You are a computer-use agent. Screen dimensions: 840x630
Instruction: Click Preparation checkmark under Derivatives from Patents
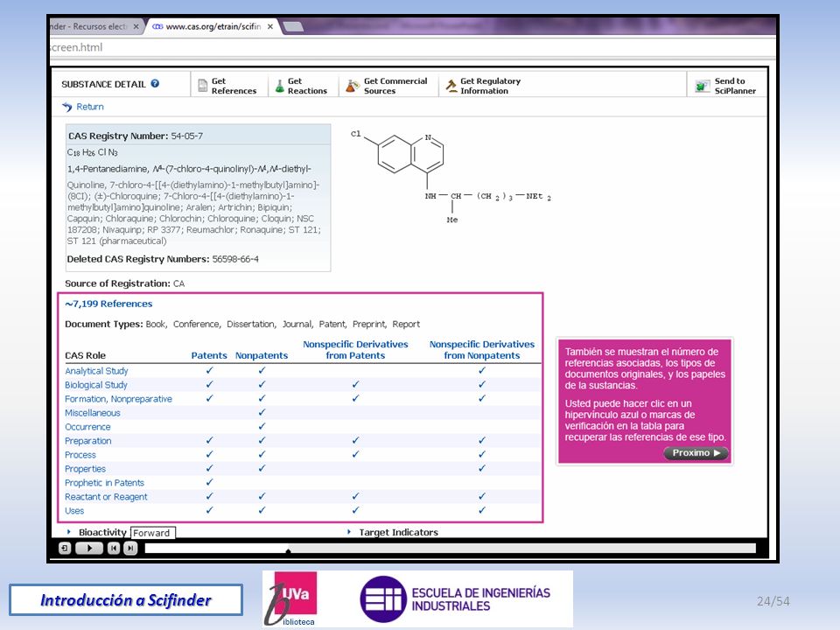tap(356, 440)
